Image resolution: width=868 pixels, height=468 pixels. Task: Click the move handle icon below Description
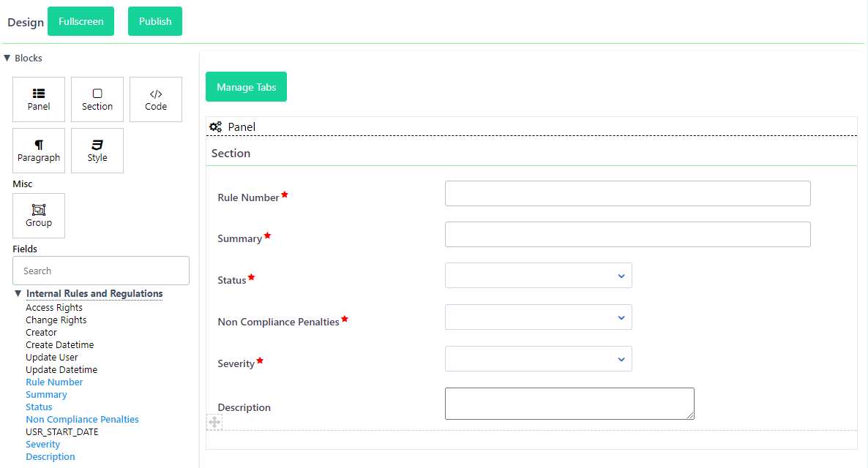(x=214, y=422)
